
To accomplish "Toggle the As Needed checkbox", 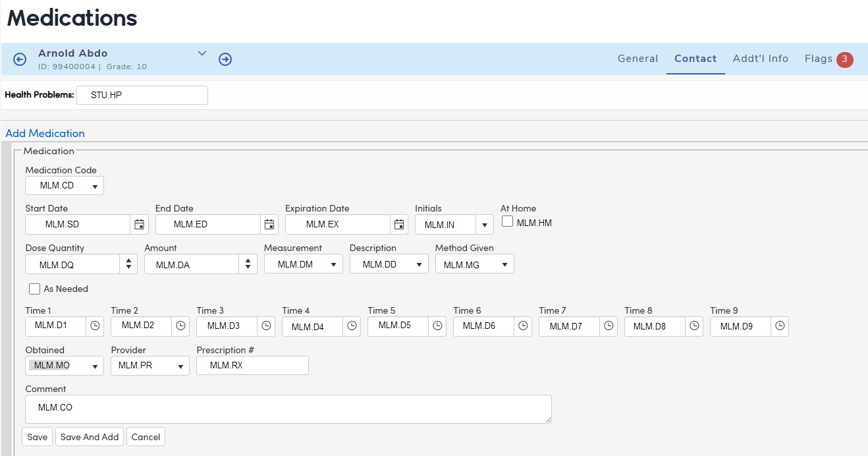I will [x=34, y=289].
